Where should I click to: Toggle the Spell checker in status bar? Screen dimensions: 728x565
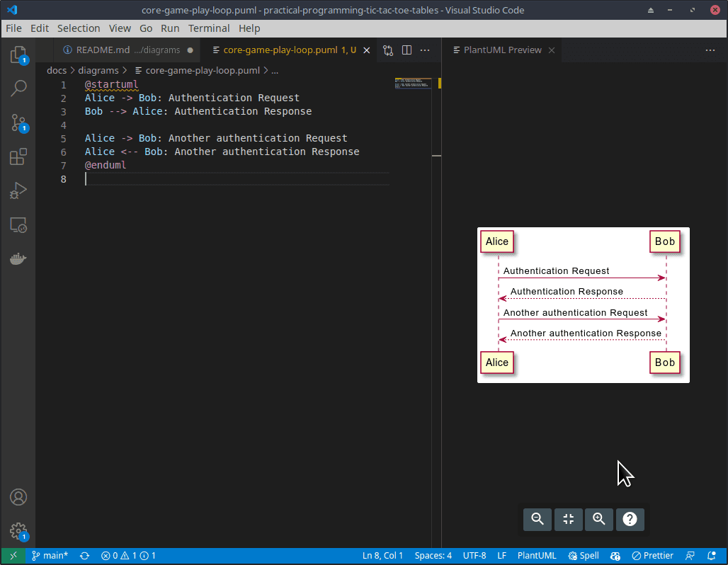584,556
